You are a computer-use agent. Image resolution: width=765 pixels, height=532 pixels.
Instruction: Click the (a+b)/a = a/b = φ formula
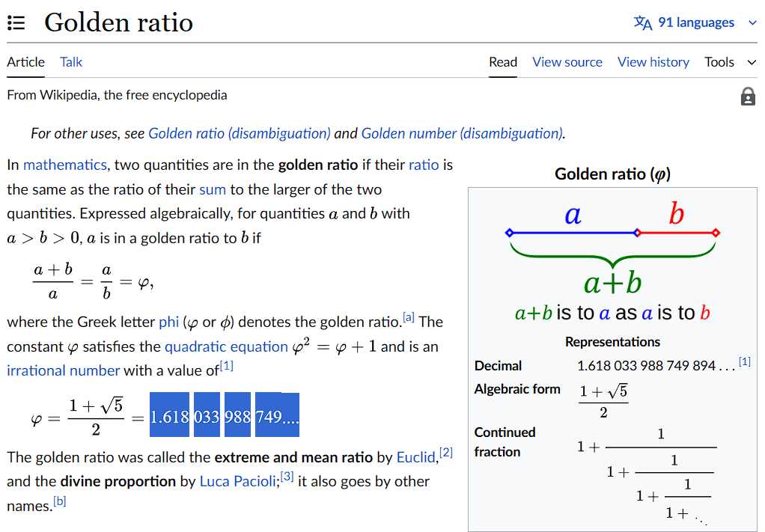[93, 282]
